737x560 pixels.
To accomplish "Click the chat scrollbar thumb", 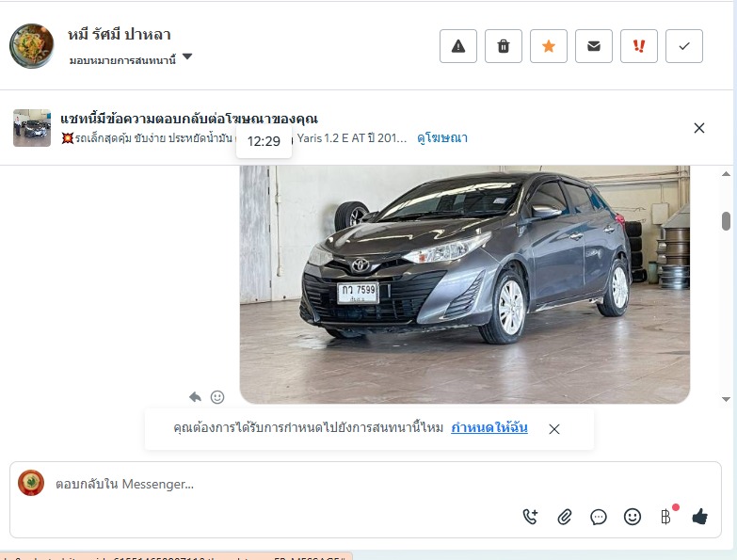I will [726, 221].
